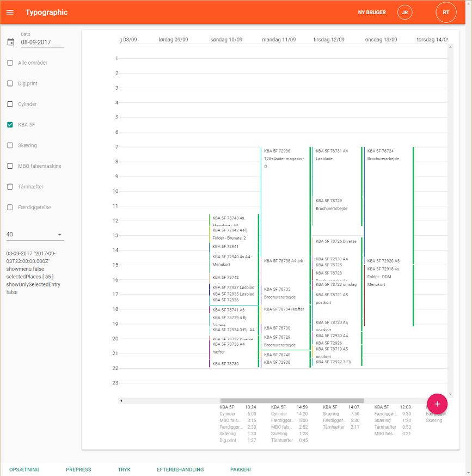Uncheck the KBA 5F checkbox
This screenshot has height=476, width=472.
(10, 125)
